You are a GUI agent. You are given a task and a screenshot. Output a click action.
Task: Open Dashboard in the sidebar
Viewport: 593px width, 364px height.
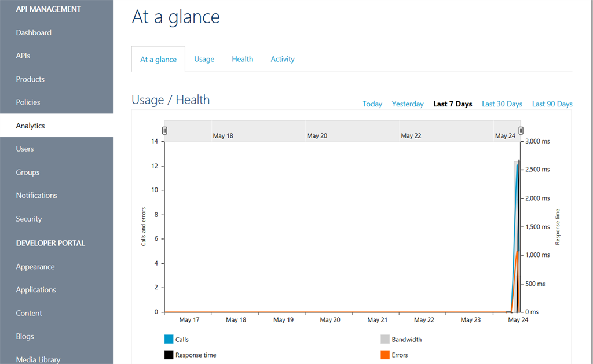pos(34,32)
